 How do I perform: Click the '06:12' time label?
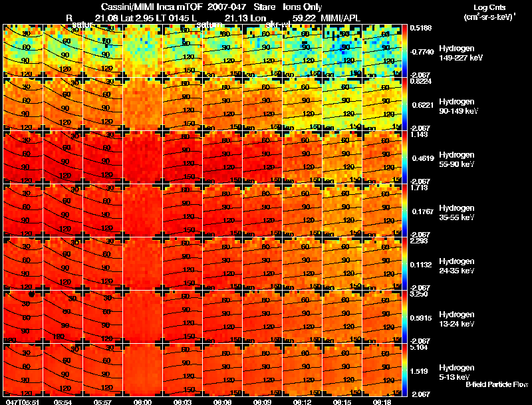303,402
